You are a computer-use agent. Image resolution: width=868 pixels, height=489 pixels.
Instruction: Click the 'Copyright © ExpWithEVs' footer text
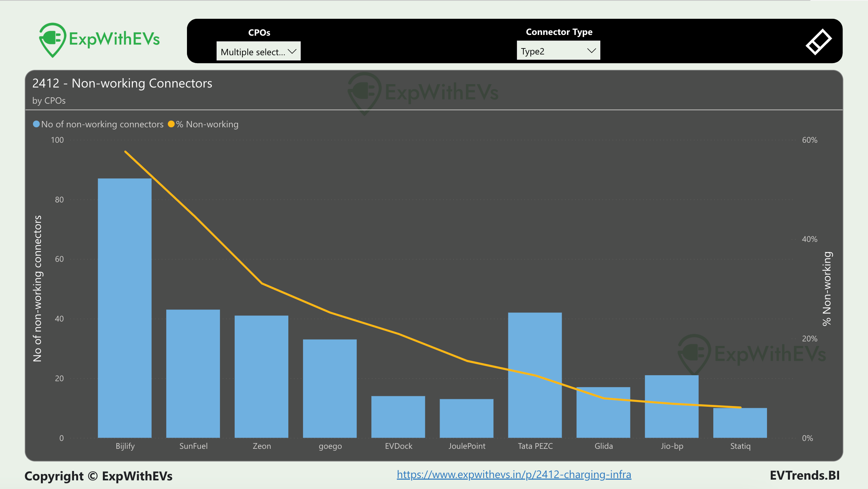[98, 476]
